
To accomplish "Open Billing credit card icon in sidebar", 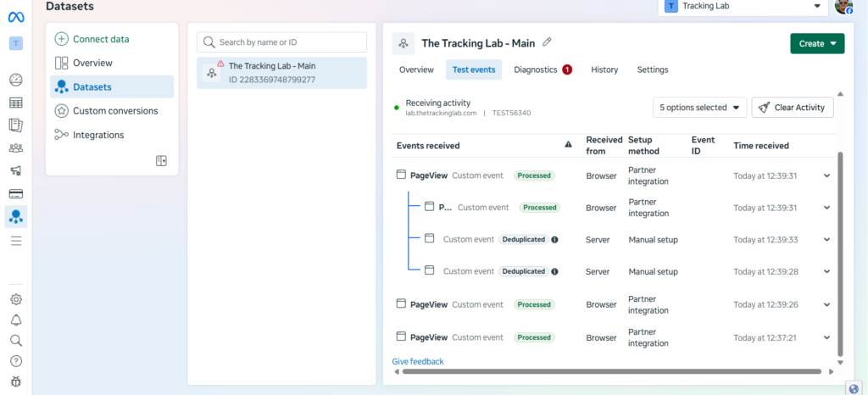I will click(16, 194).
